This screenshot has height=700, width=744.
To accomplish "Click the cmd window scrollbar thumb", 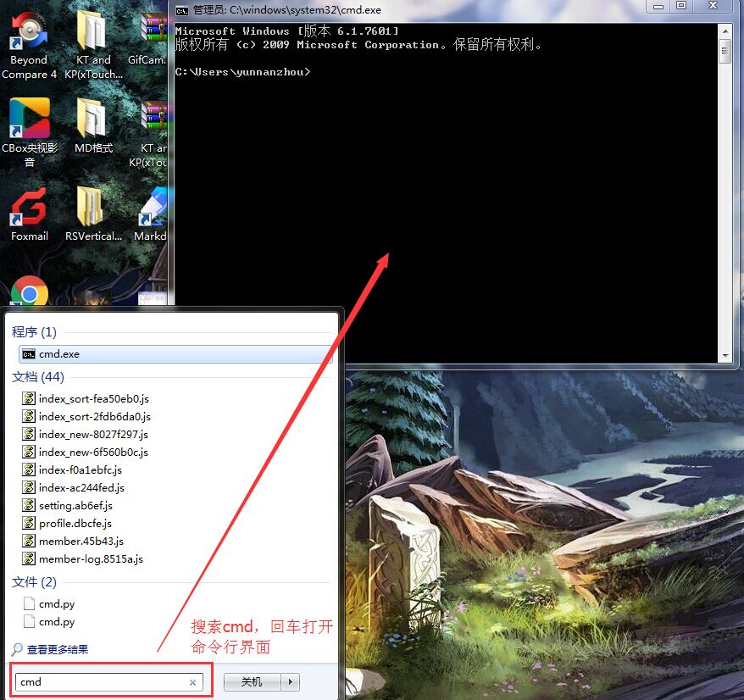I will [725, 51].
